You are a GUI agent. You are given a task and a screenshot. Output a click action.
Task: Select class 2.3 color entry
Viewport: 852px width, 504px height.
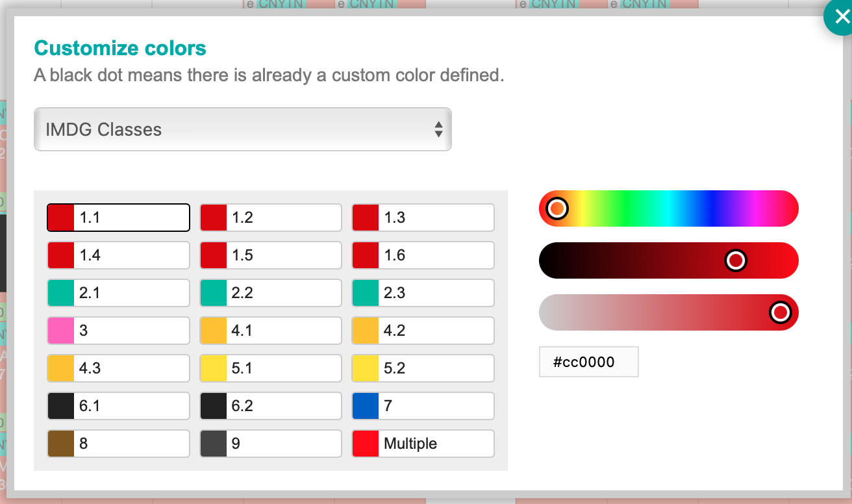coord(365,293)
